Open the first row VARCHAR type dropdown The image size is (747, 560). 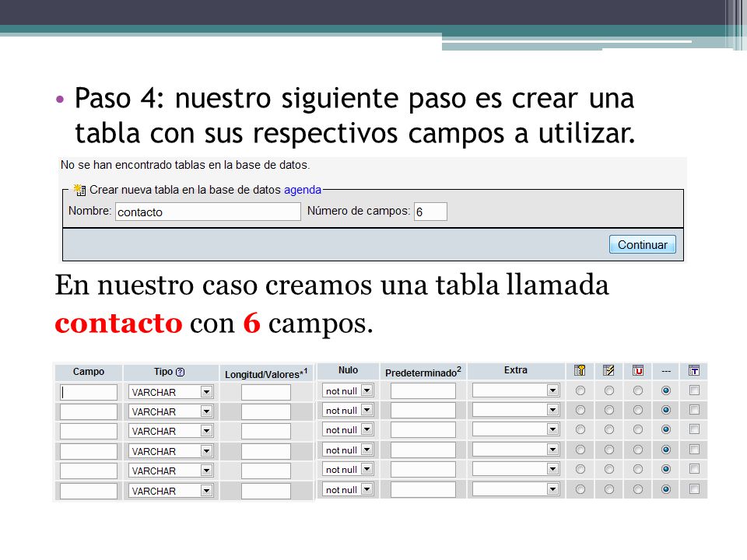(x=170, y=392)
